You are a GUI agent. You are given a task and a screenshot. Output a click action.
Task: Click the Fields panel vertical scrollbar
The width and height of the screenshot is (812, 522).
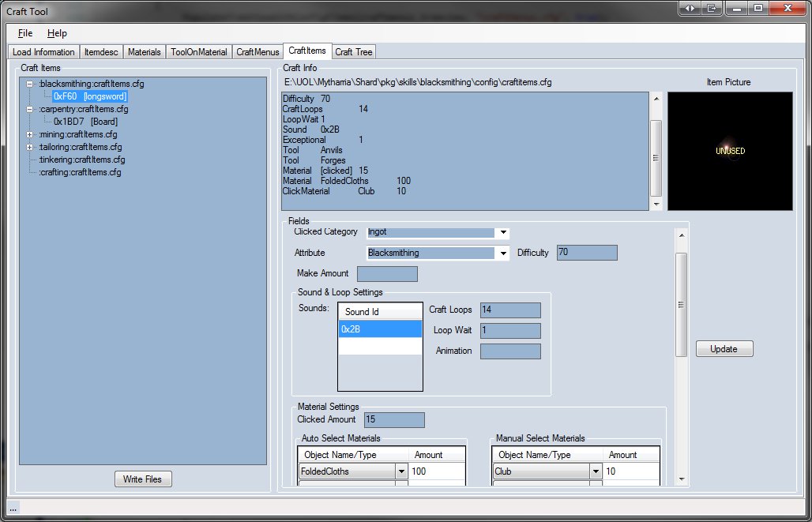681,304
